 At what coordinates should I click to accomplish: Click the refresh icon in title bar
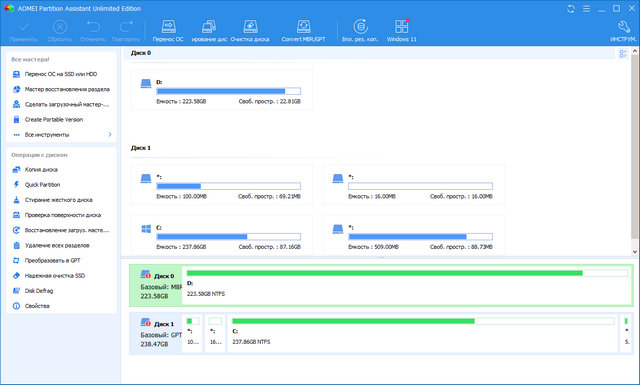[x=571, y=9]
